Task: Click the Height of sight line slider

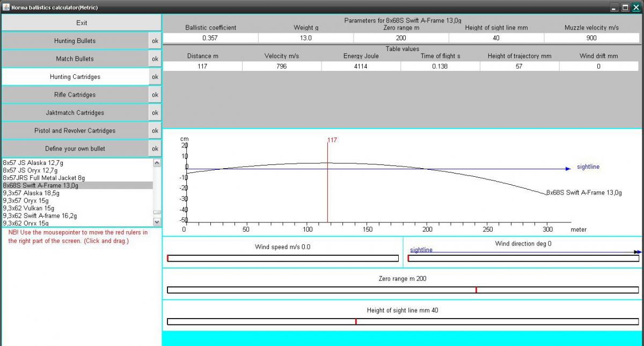Action: (x=402, y=322)
